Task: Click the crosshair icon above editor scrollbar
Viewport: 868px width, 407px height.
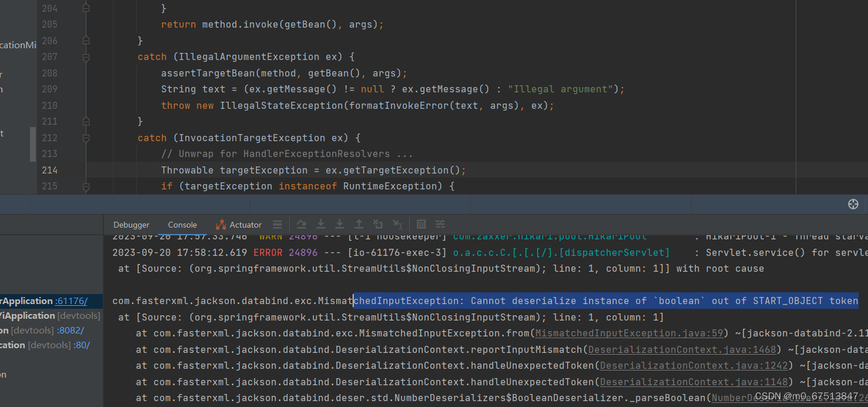Action: click(853, 204)
